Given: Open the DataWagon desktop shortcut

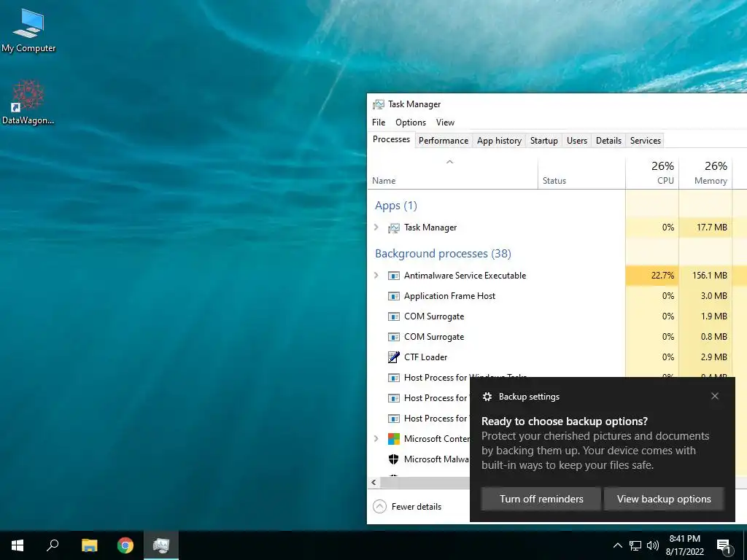Looking at the screenshot, I should click(28, 102).
